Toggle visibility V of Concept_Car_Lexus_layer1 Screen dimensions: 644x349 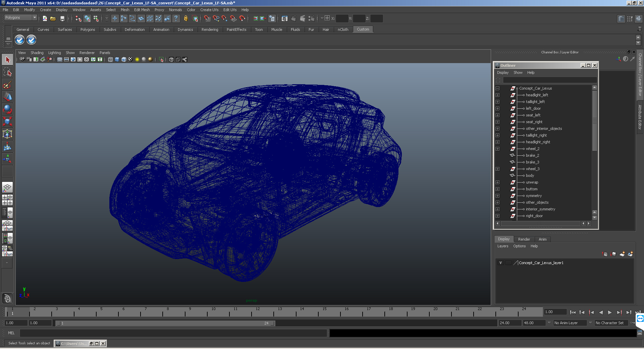tap(500, 263)
